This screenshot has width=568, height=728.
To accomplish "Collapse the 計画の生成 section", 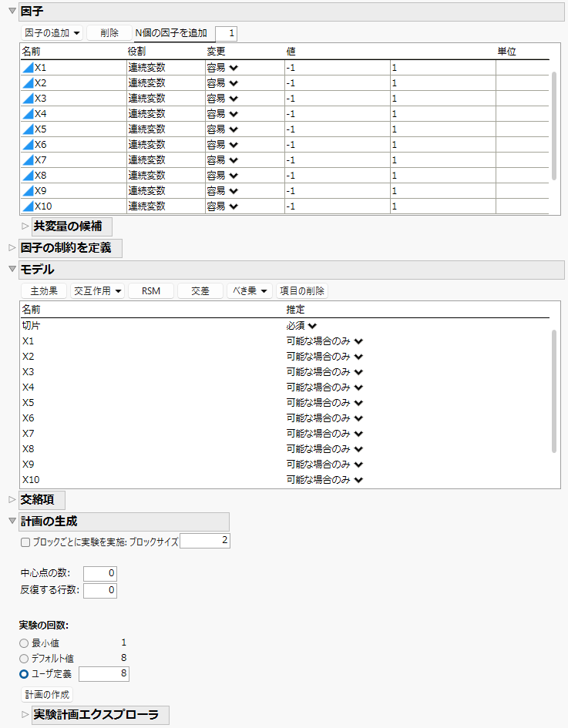I will 12,521.
